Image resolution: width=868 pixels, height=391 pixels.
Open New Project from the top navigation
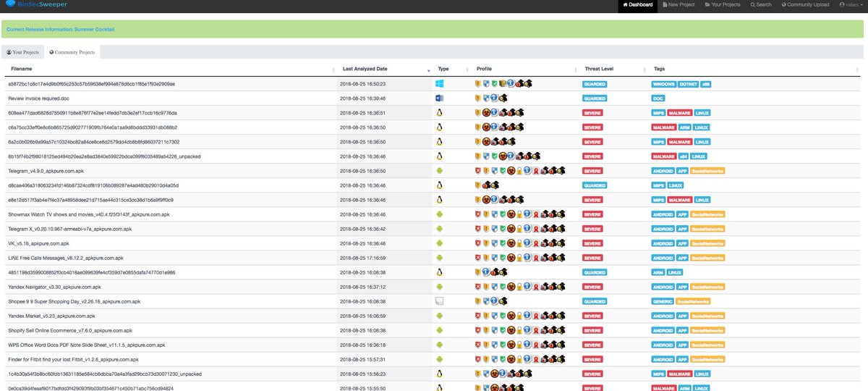678,4
